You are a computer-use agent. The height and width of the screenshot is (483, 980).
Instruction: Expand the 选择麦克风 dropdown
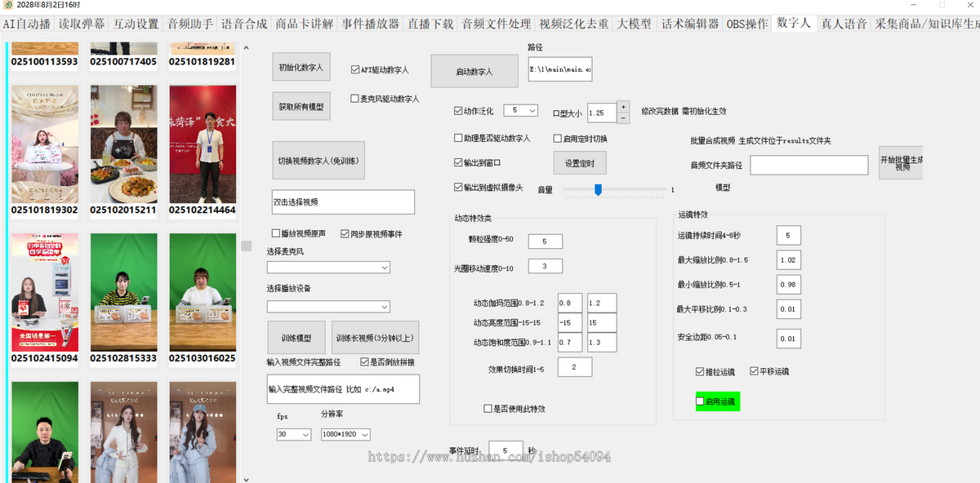coord(328,267)
